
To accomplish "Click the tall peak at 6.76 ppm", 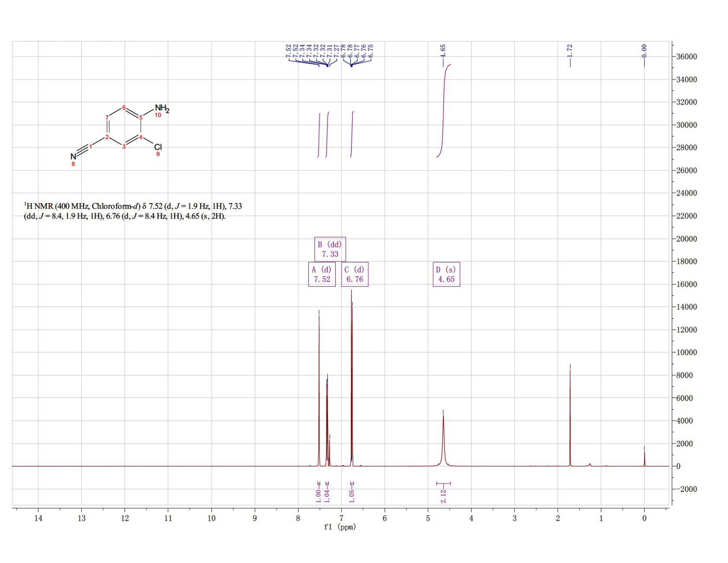I will tap(352, 380).
